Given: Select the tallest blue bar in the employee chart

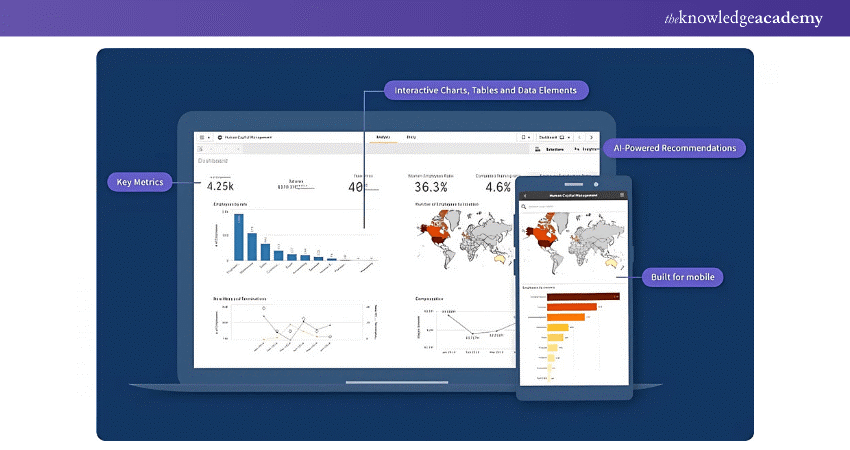Looking at the screenshot, I should [238, 237].
